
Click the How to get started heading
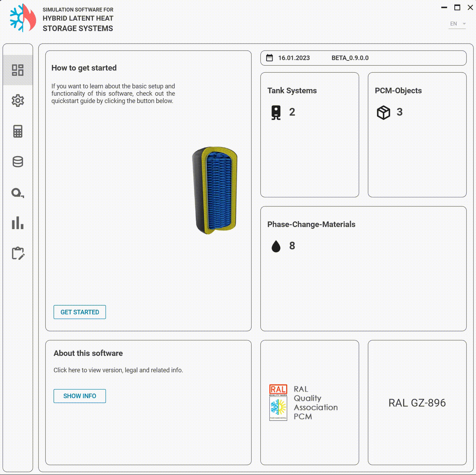[x=84, y=68]
